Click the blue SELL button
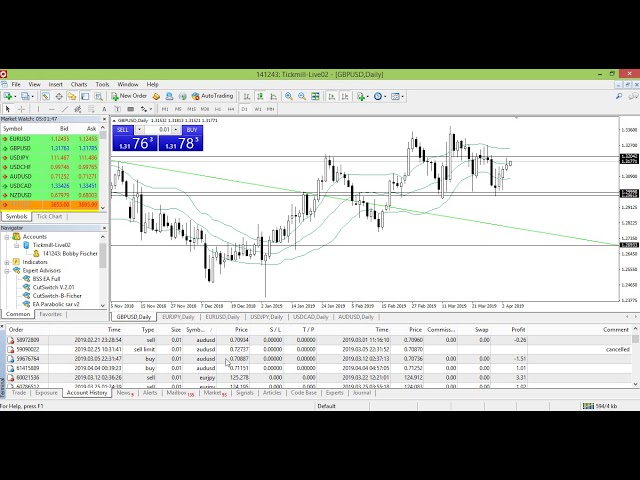Image resolution: width=640 pixels, height=480 pixels. coord(123,130)
